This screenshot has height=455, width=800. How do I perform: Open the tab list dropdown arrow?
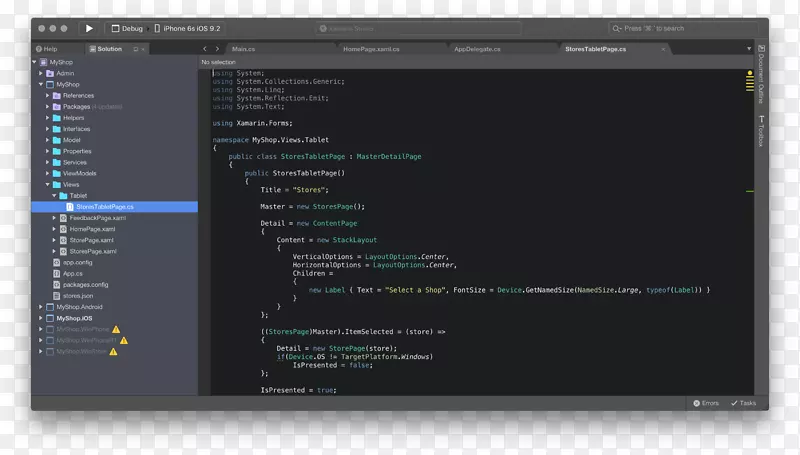[749, 49]
